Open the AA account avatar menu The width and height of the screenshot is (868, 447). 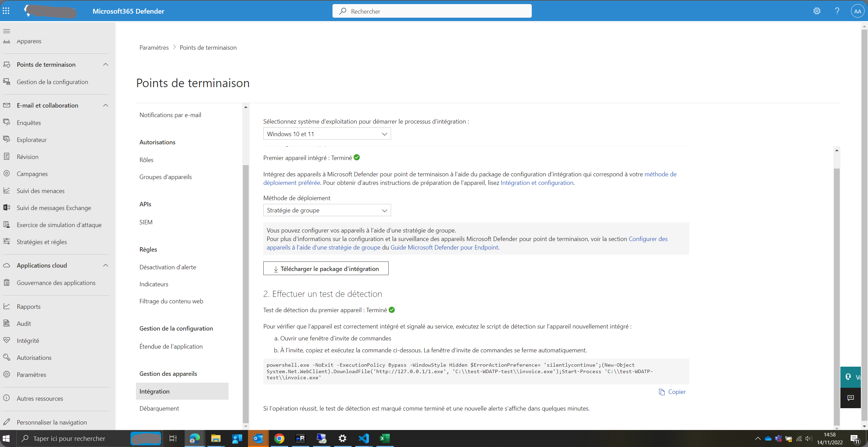tap(857, 11)
